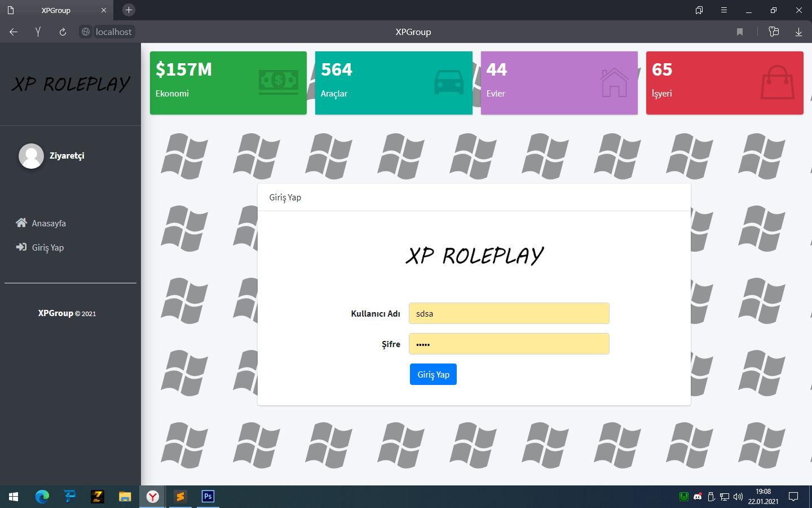Click the Şifre field label

tap(391, 344)
